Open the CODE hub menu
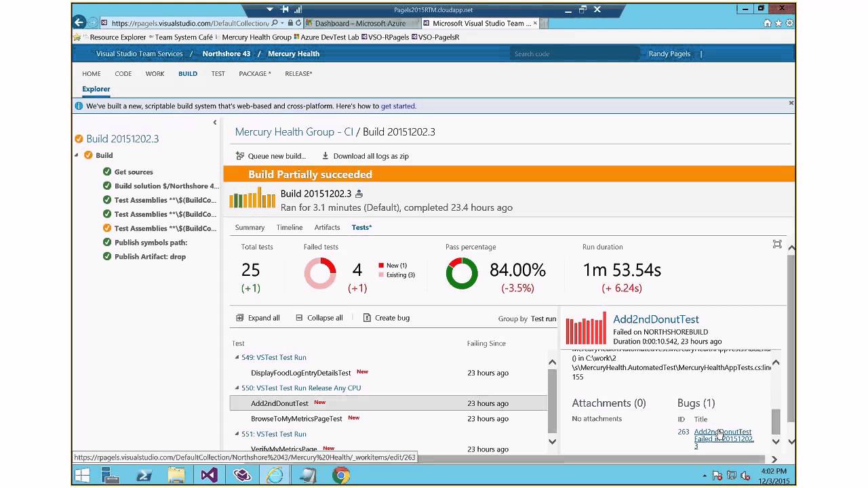 (123, 73)
